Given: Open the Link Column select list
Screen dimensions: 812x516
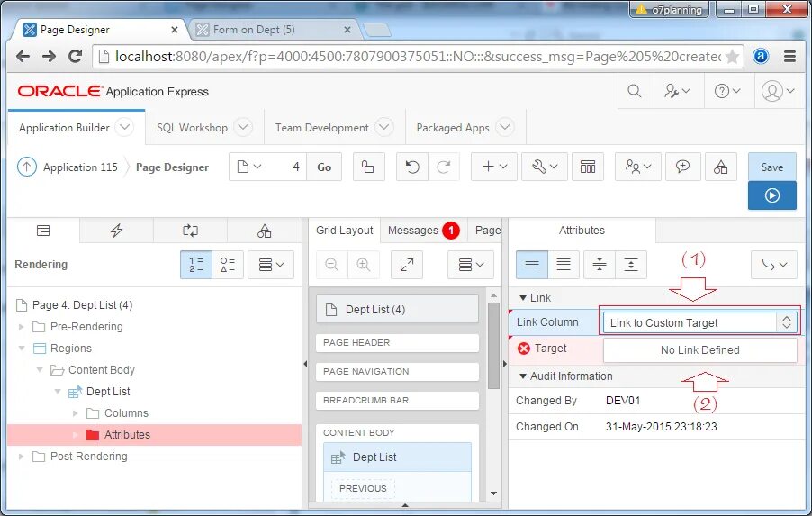Looking at the screenshot, I should pos(699,322).
